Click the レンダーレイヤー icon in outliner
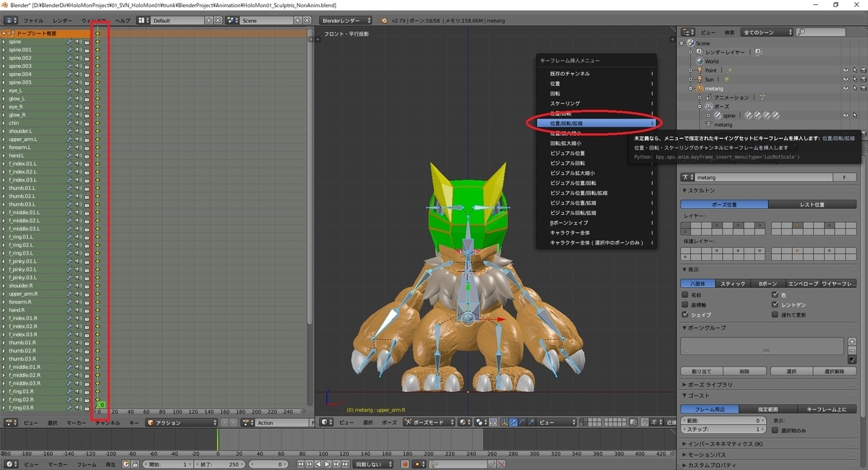Viewport: 868px width, 470px height. click(x=699, y=52)
